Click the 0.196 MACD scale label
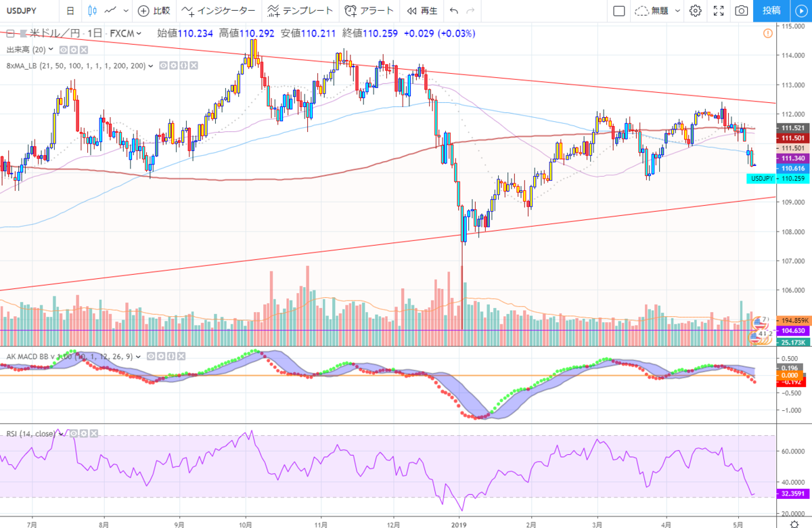 pos(791,368)
